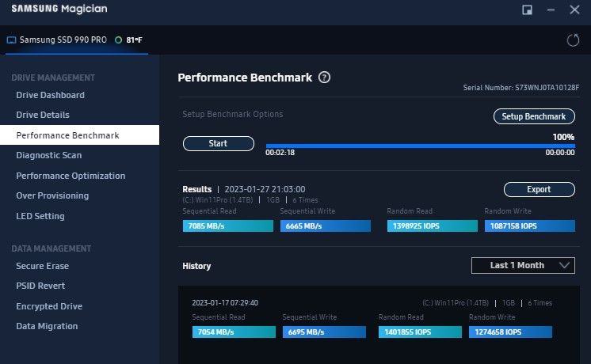Click the 1398925 IOPS random read bar
591x364 pixels.
coord(432,226)
